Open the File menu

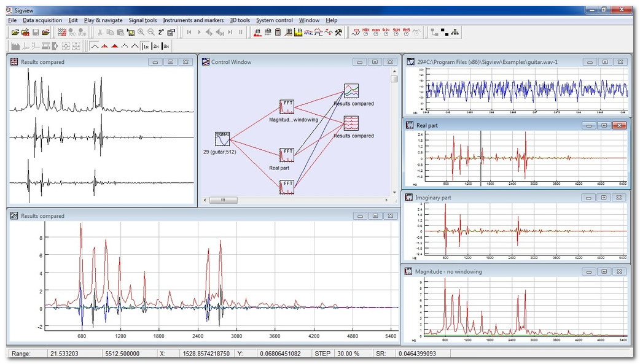12,20
